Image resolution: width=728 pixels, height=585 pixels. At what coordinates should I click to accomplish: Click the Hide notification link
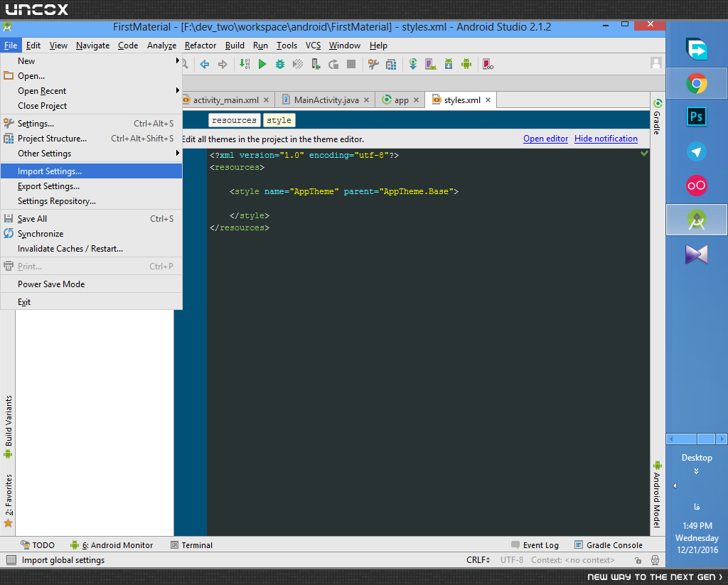[606, 139]
